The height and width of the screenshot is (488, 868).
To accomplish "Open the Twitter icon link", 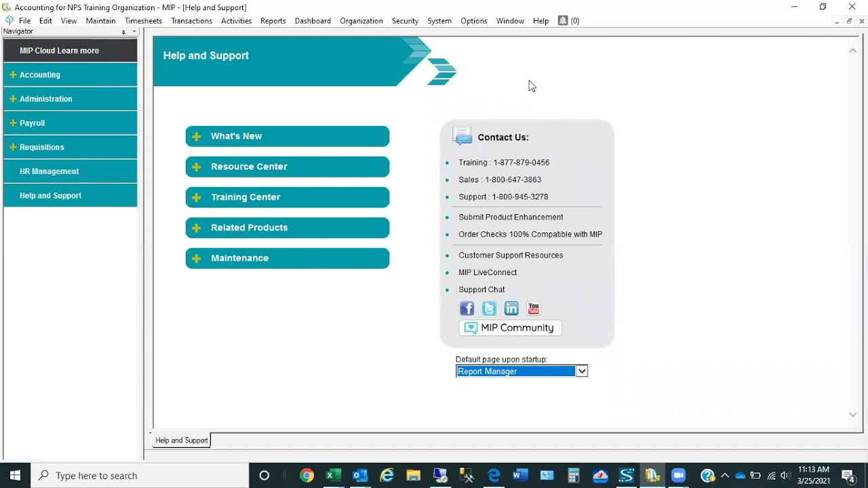I will 489,309.
